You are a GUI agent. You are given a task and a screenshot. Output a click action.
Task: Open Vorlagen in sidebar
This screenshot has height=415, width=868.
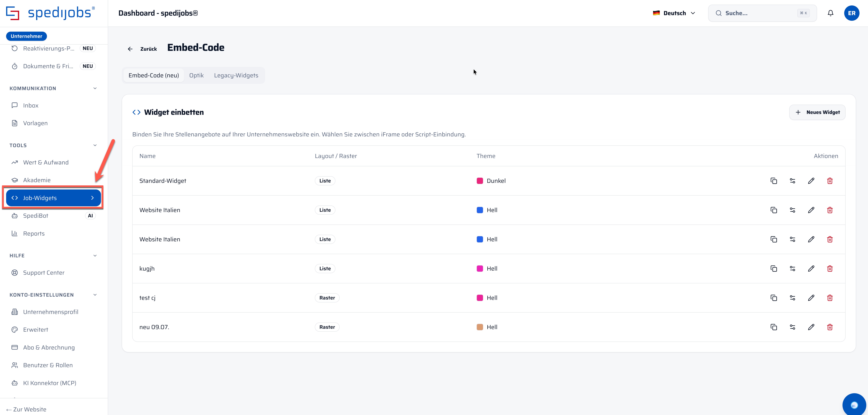54,123
